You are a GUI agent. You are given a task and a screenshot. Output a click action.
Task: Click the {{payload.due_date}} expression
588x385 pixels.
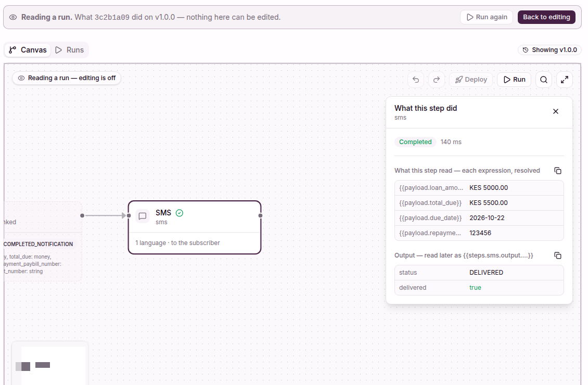click(430, 218)
